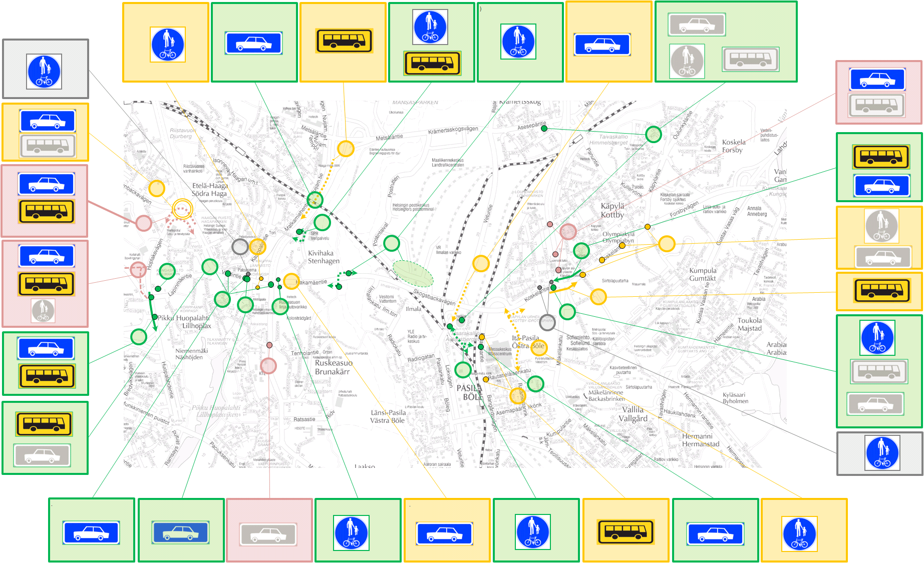This screenshot has width=924, height=563.
Task: Click blue car in pink box with grey bus
Action: click(x=877, y=80)
